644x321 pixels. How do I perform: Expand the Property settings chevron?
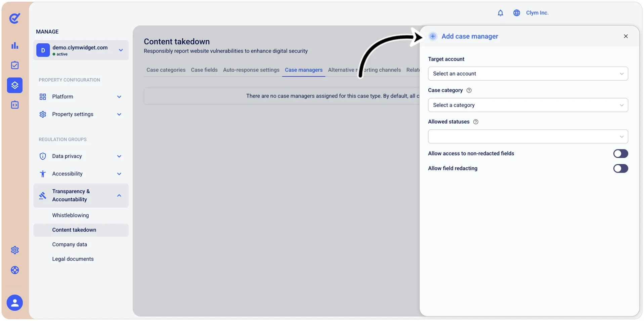[119, 114]
